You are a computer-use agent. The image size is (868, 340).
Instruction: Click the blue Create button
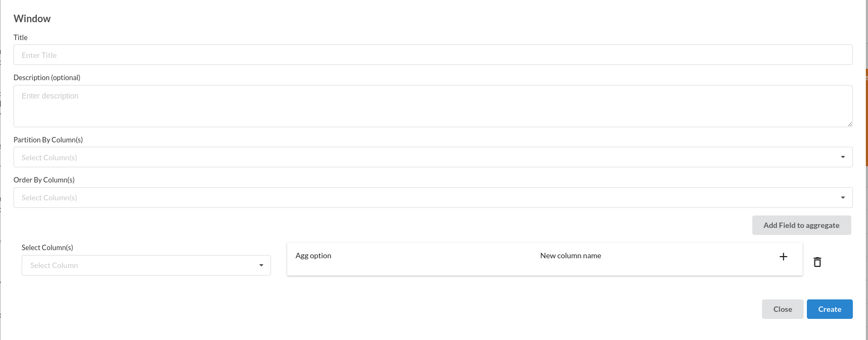(x=830, y=309)
